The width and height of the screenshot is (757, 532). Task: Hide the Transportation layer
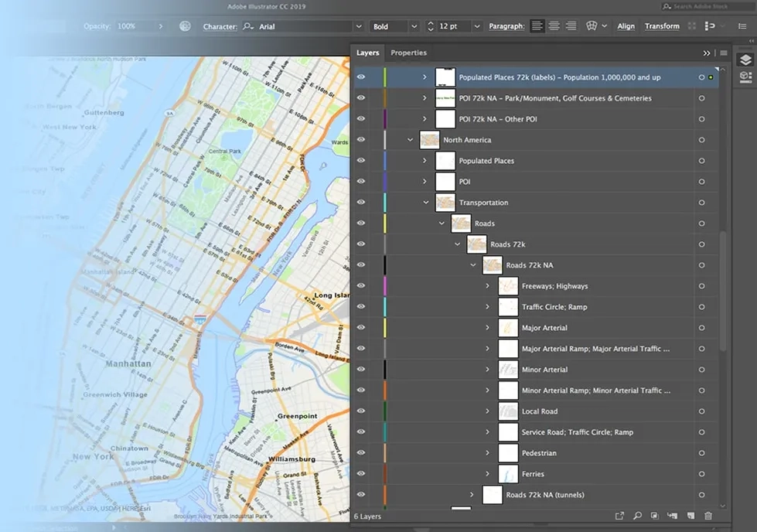point(361,203)
